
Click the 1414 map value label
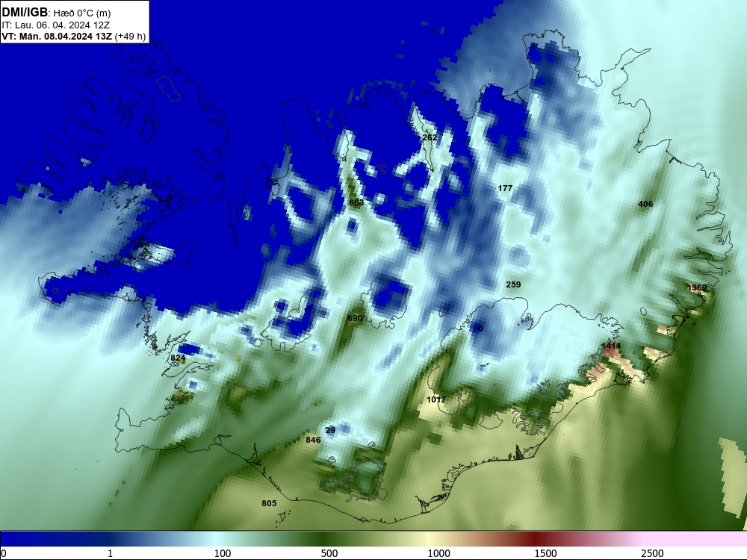tap(611, 346)
